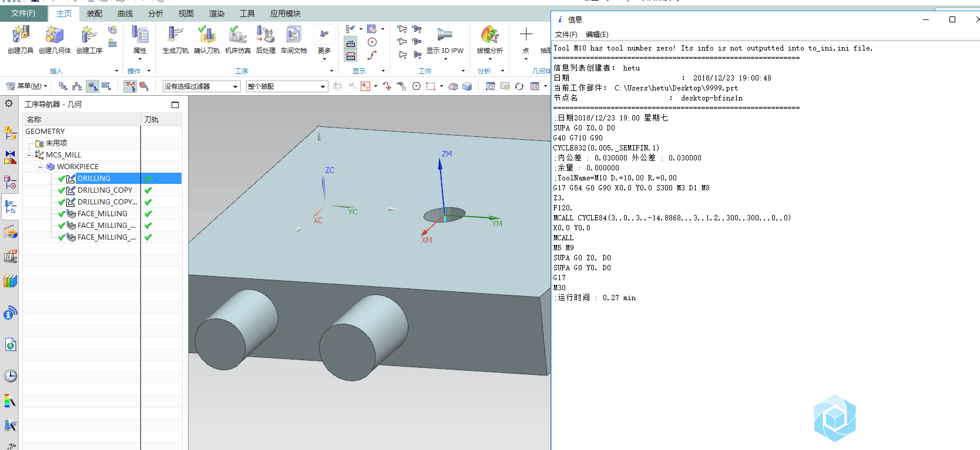Click the curved path display icon

372,55
